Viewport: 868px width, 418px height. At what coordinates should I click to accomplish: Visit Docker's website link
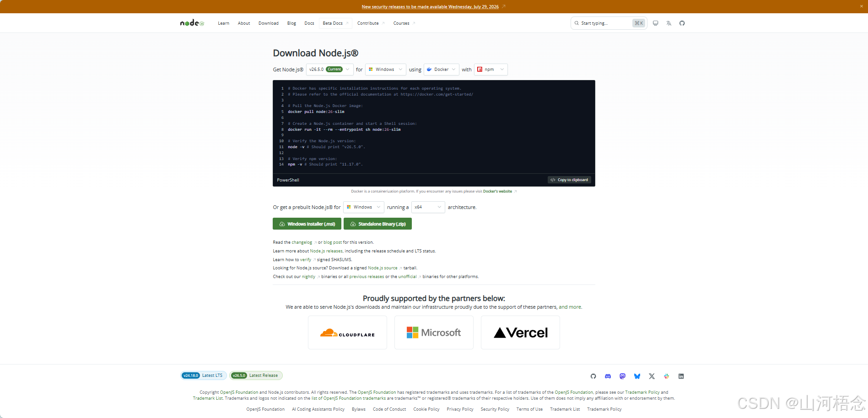[x=497, y=191]
